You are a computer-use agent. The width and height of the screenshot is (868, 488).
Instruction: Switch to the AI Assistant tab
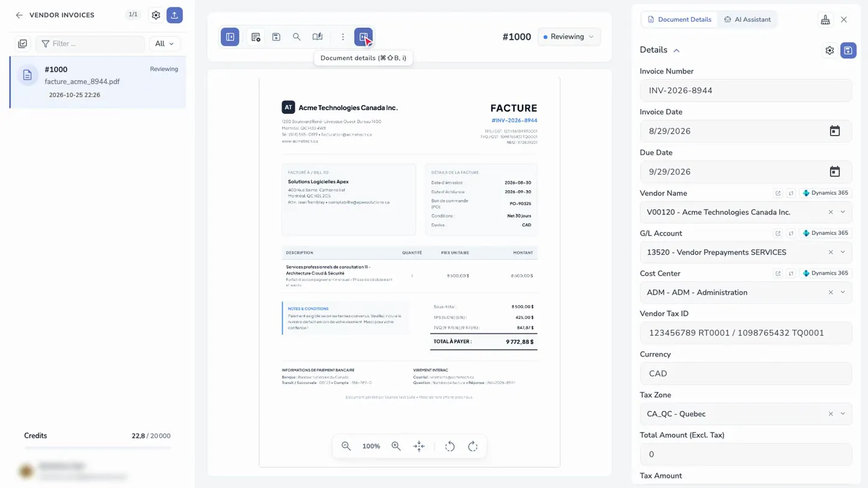[x=747, y=19]
